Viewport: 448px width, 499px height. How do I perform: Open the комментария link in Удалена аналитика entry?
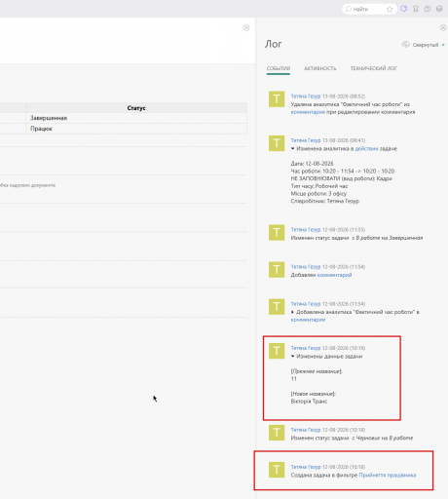click(308, 112)
